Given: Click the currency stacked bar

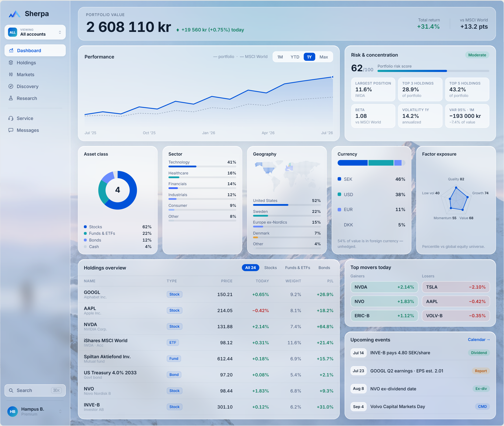Looking at the screenshot, I should pyautogui.click(x=371, y=163).
